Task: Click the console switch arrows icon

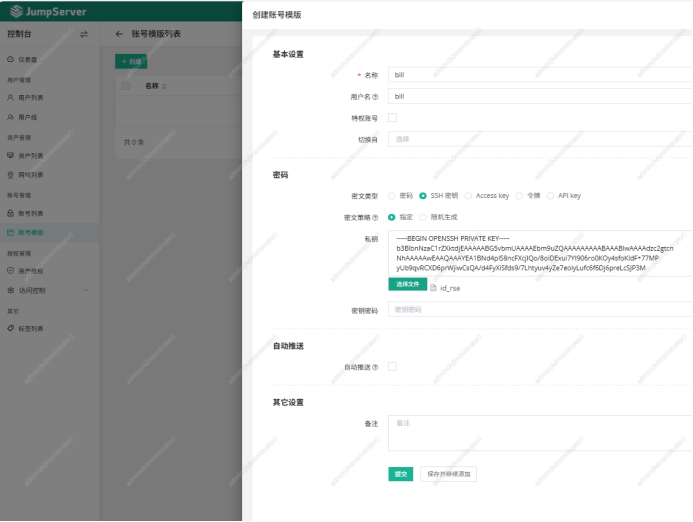Action: click(84, 34)
